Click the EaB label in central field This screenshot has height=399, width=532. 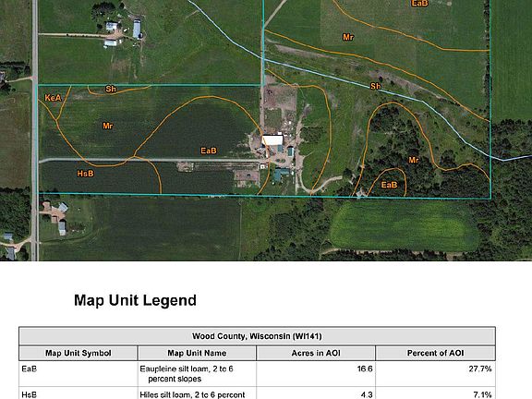209,151
